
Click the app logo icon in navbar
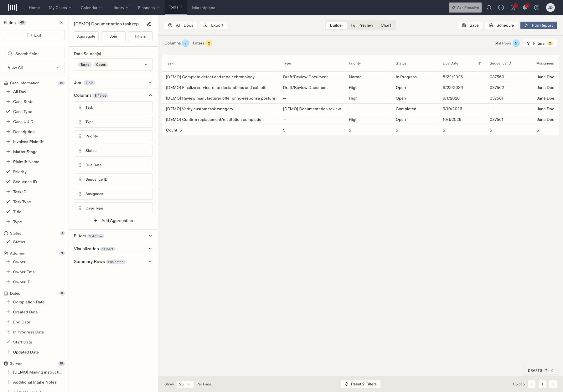[x=13, y=8]
